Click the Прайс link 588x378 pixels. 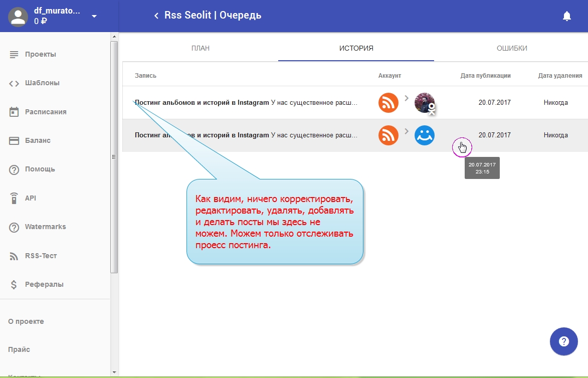point(19,349)
